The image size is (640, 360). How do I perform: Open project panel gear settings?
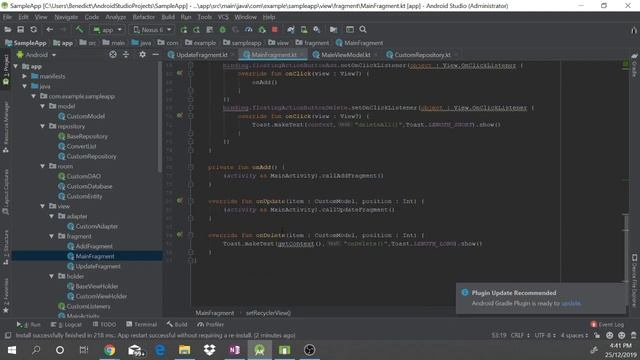tap(142, 54)
